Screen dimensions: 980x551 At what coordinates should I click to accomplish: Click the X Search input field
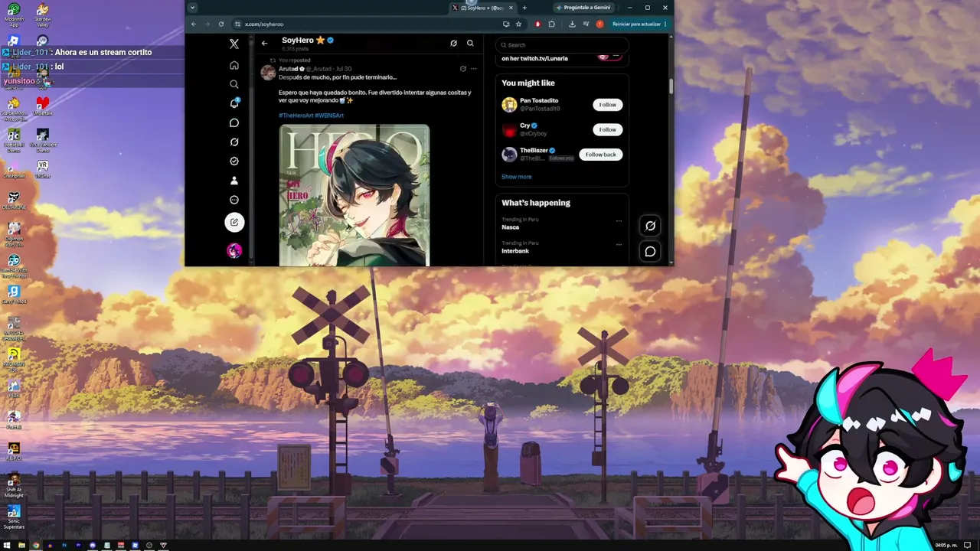coord(562,45)
